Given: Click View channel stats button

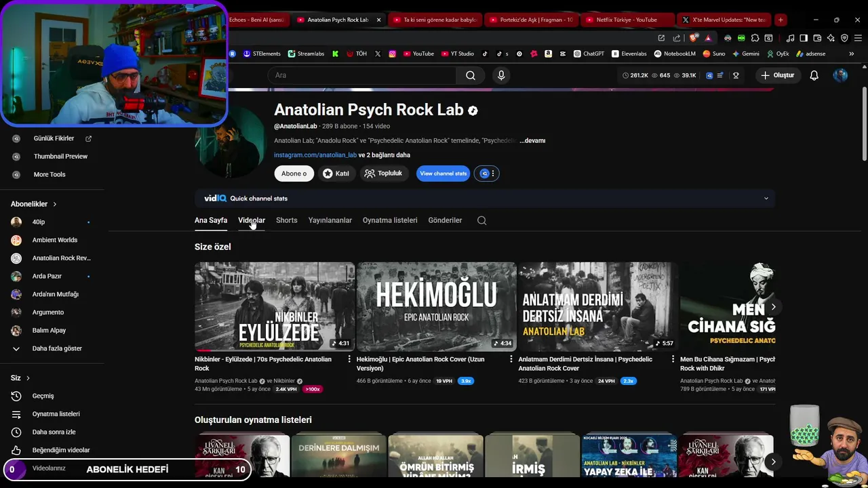Looking at the screenshot, I should coord(443,174).
